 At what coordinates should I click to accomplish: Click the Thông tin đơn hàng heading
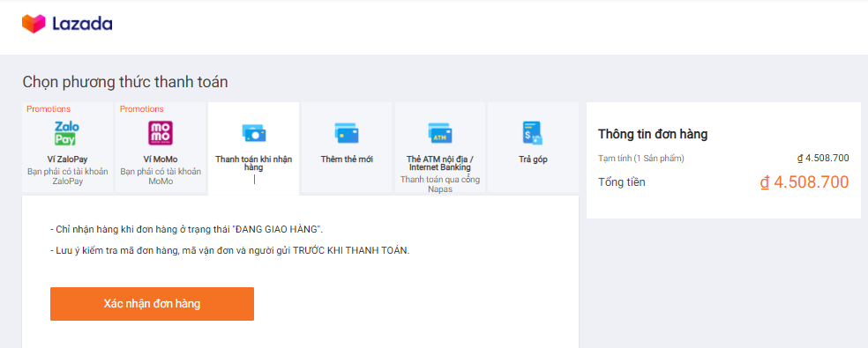pyautogui.click(x=653, y=134)
